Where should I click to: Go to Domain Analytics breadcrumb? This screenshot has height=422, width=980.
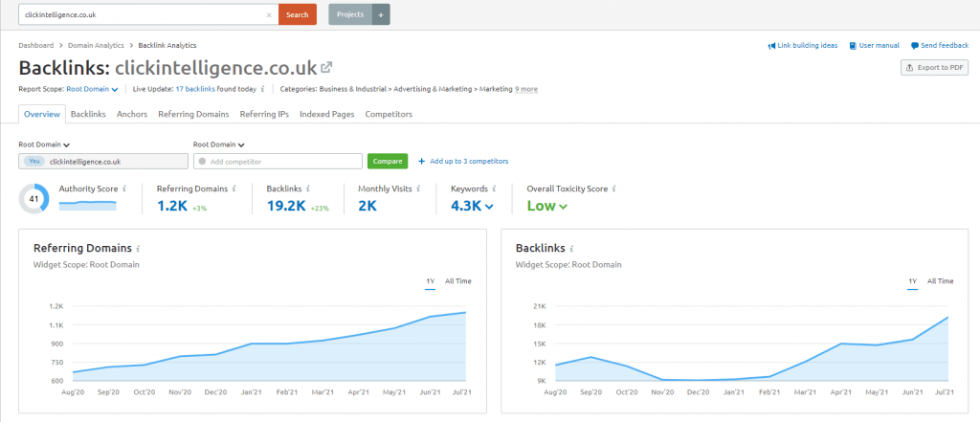[97, 46]
